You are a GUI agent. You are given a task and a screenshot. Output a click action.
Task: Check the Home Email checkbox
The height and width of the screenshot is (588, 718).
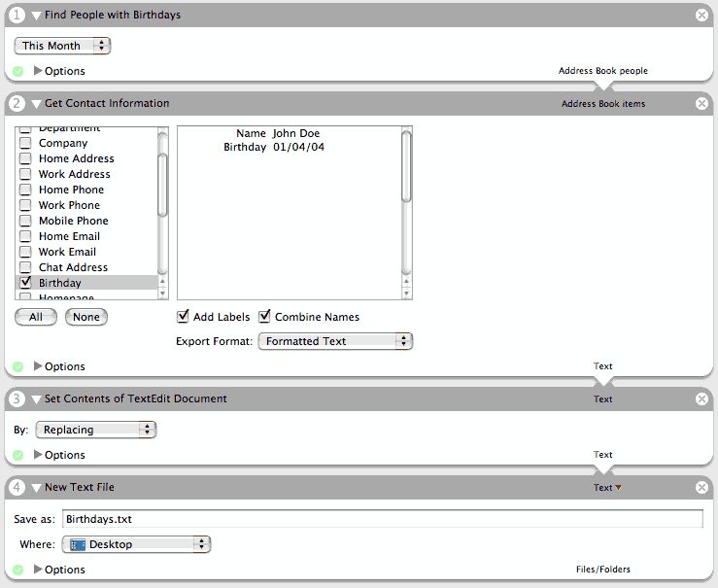(x=25, y=236)
